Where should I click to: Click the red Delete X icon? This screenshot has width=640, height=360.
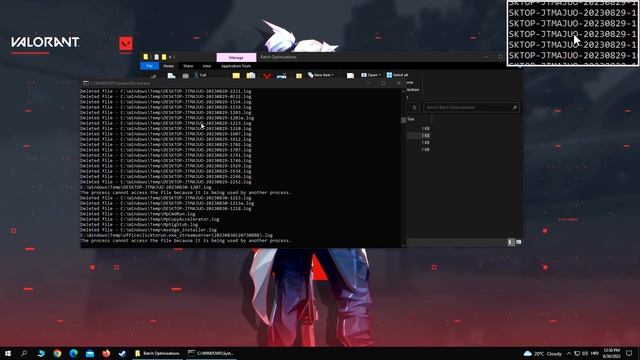[x=267, y=76]
